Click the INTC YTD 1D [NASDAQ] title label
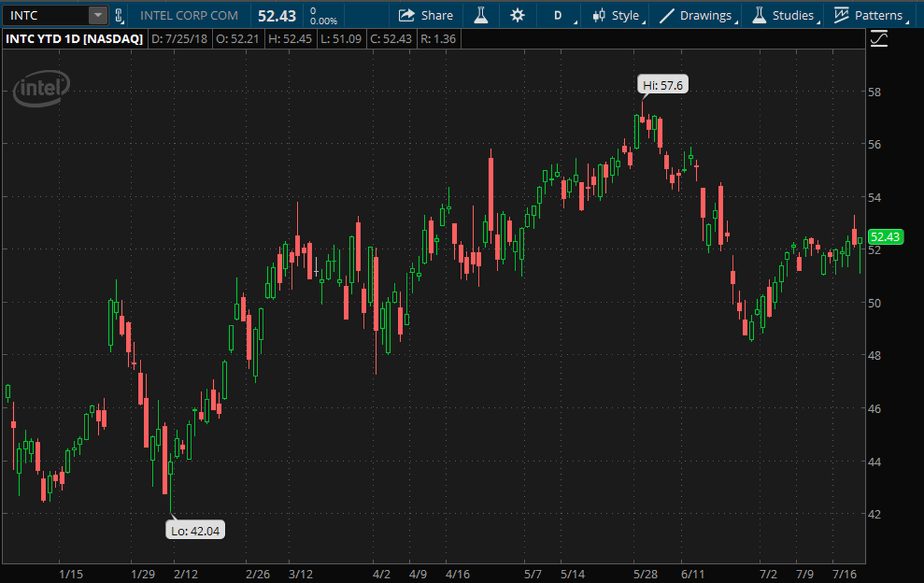 tap(74, 39)
